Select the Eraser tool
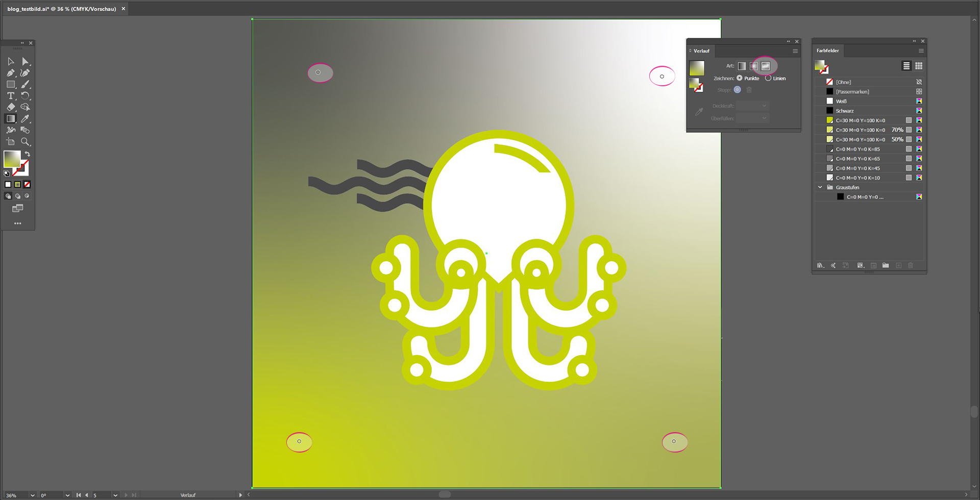 [x=11, y=107]
